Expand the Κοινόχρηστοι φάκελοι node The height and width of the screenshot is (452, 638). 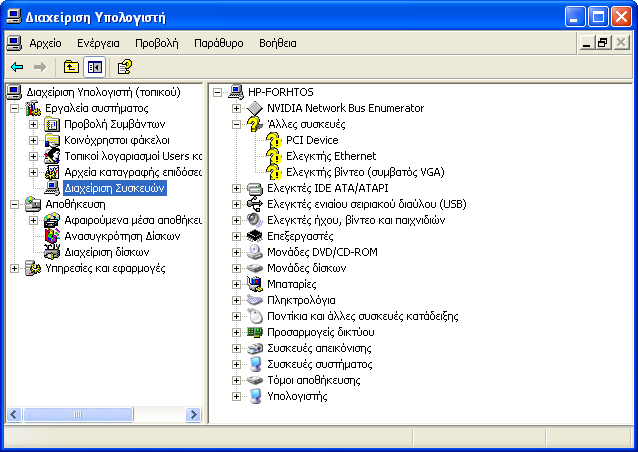[x=33, y=140]
